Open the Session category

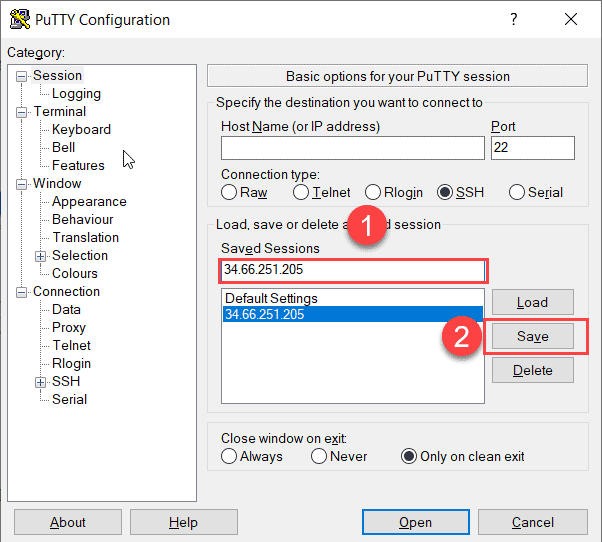pyautogui.click(x=57, y=76)
